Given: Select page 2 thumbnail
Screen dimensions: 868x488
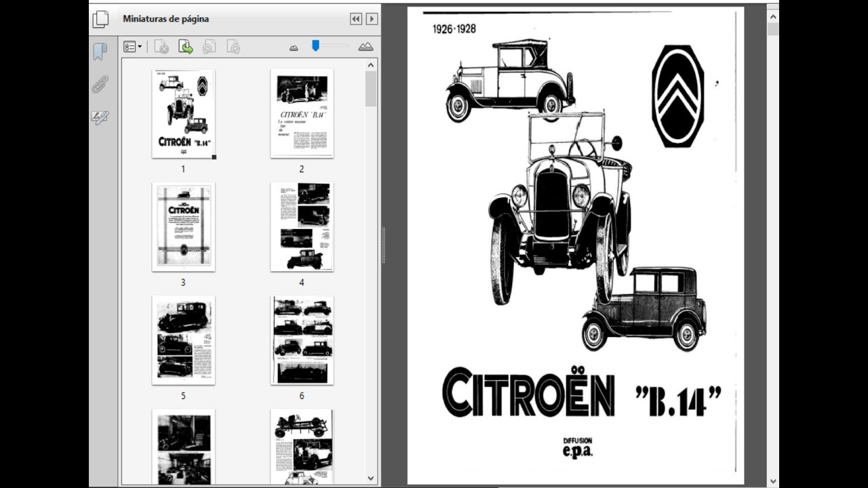Looking at the screenshot, I should click(x=302, y=113).
